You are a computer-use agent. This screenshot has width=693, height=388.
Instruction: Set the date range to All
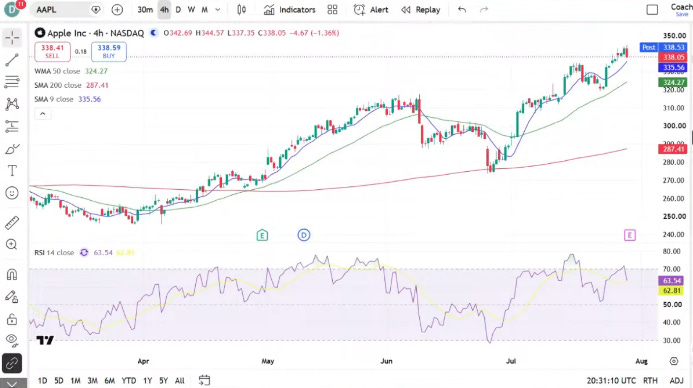[x=179, y=380]
